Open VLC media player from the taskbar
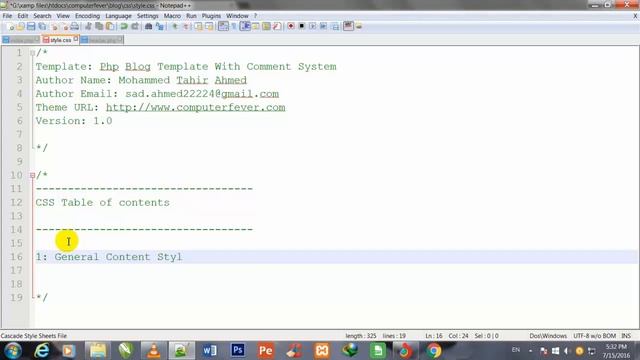The height and width of the screenshot is (360, 640). click(x=153, y=351)
